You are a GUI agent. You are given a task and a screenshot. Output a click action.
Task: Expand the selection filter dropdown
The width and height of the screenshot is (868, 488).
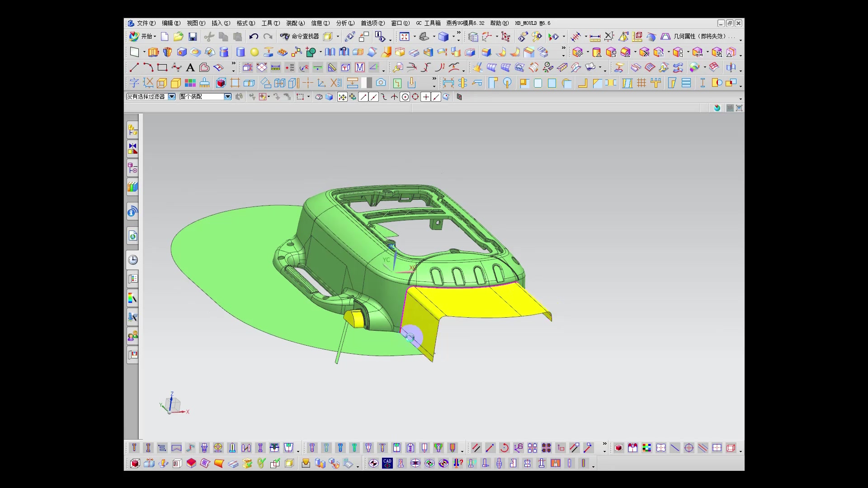click(172, 97)
